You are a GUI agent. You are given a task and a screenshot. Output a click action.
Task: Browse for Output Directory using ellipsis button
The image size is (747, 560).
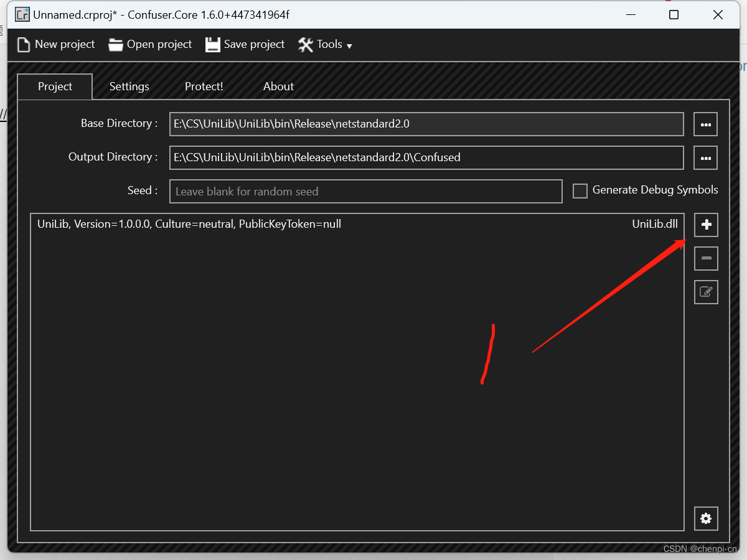click(705, 157)
